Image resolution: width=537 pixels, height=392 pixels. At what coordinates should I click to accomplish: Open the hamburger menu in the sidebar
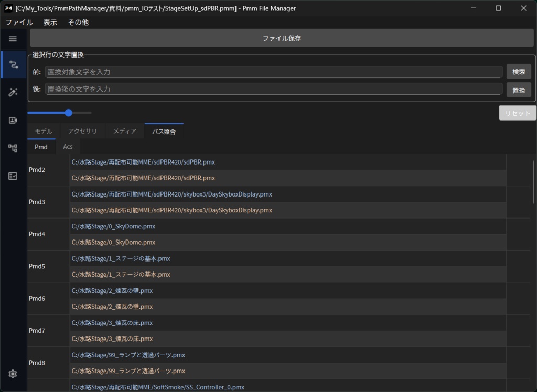tap(12, 39)
